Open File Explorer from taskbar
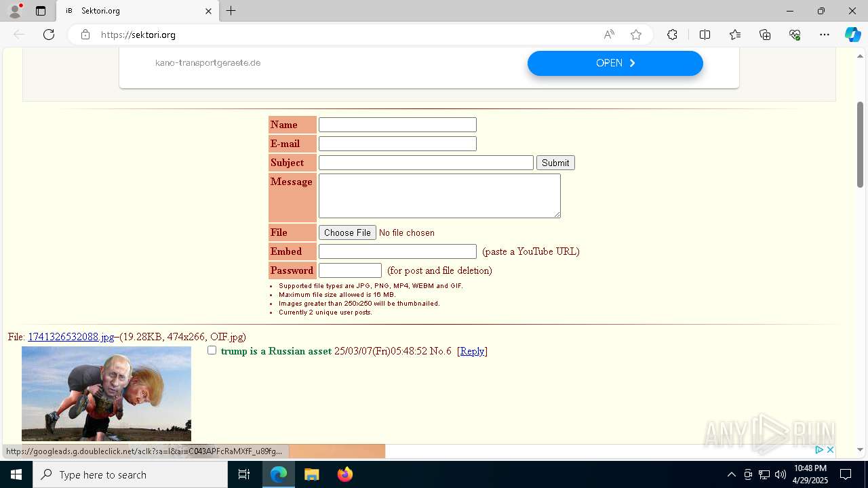Viewport: 868px width, 488px height. (x=311, y=474)
